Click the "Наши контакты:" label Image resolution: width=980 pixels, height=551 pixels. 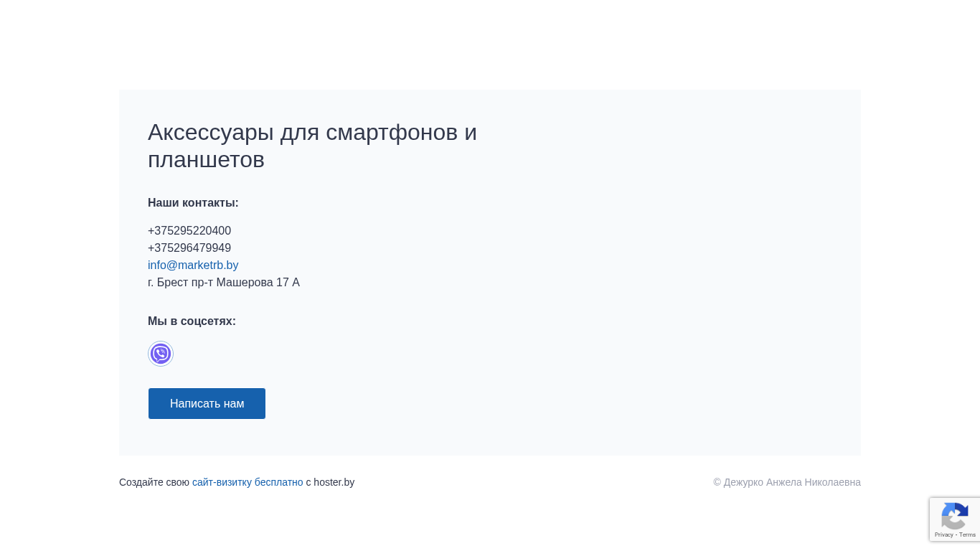pyautogui.click(x=193, y=203)
